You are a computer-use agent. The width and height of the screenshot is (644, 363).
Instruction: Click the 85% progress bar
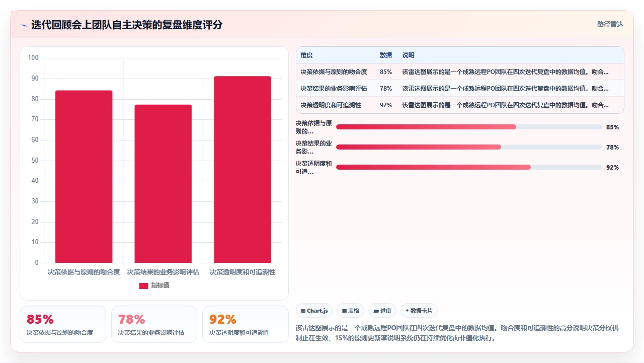coord(469,127)
